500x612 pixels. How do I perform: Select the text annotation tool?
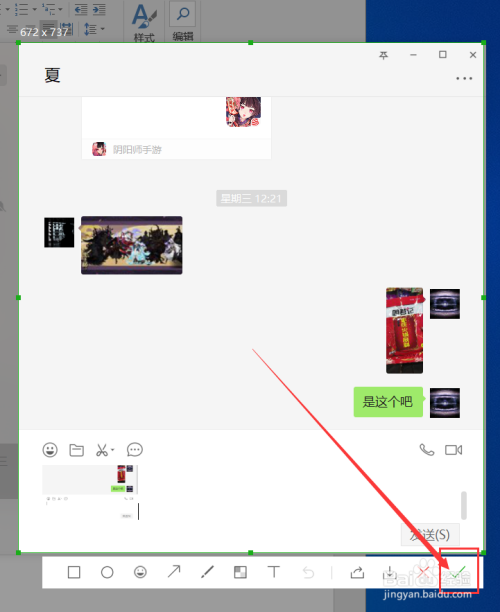[x=274, y=572]
